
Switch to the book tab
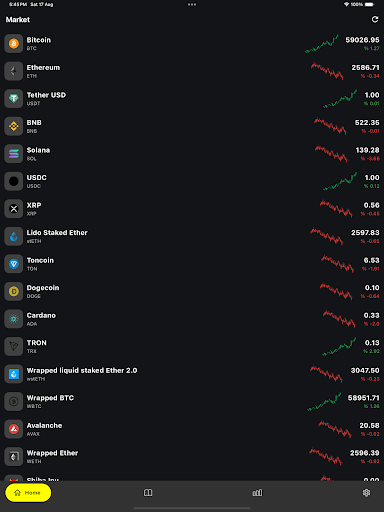point(148,493)
